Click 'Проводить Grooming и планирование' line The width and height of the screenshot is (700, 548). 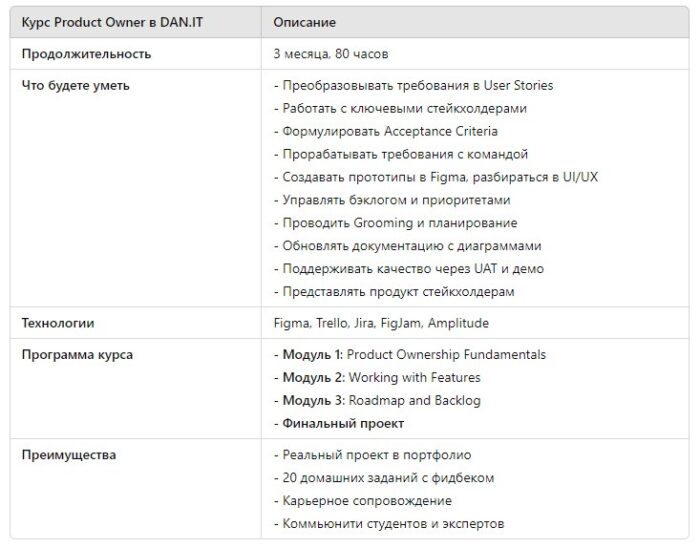[396, 223]
